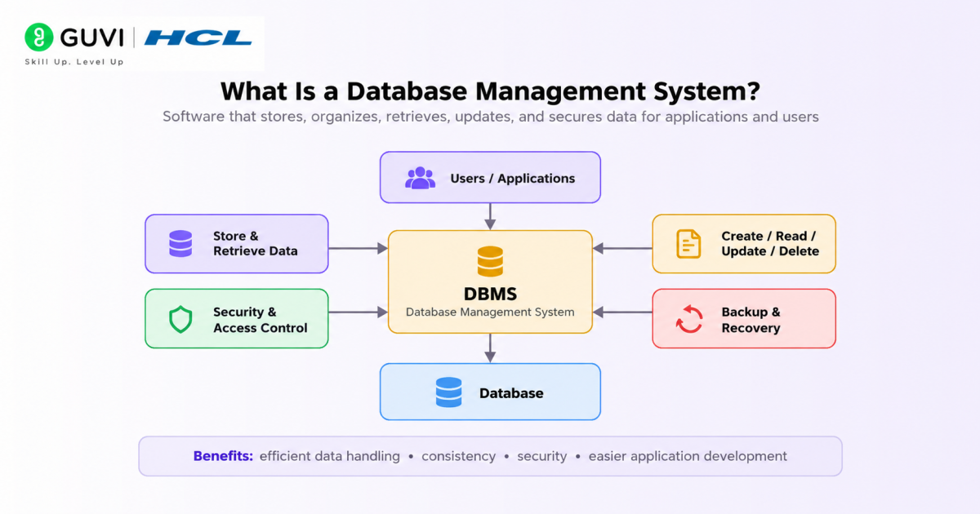Click the Benefits label in bottom bar

[223, 456]
